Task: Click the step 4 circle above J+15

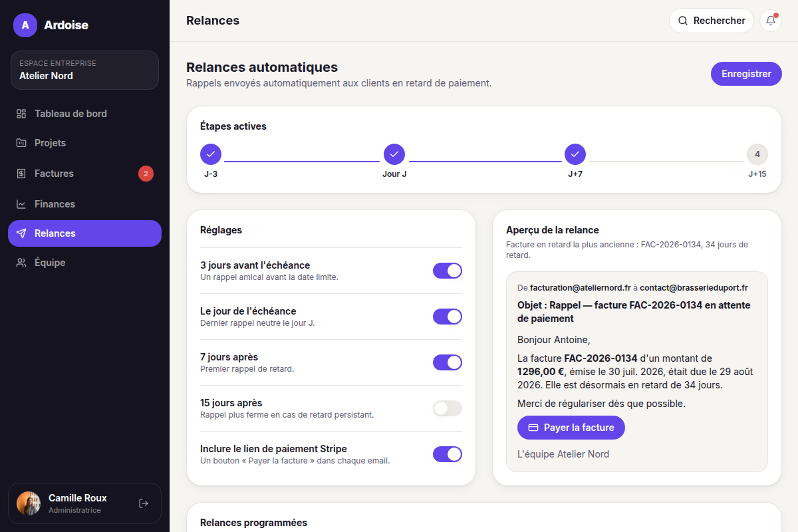Action: point(757,154)
